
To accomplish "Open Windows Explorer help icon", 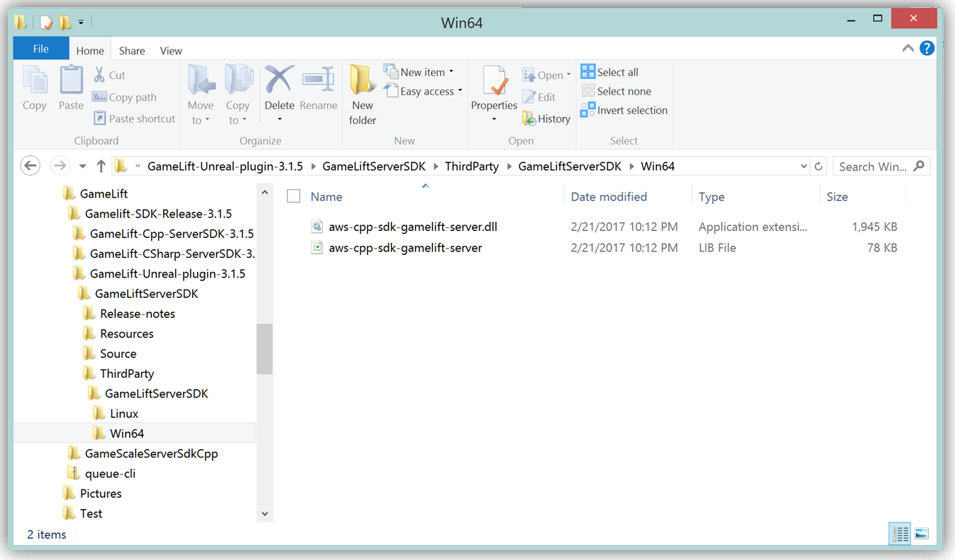I will tap(927, 49).
